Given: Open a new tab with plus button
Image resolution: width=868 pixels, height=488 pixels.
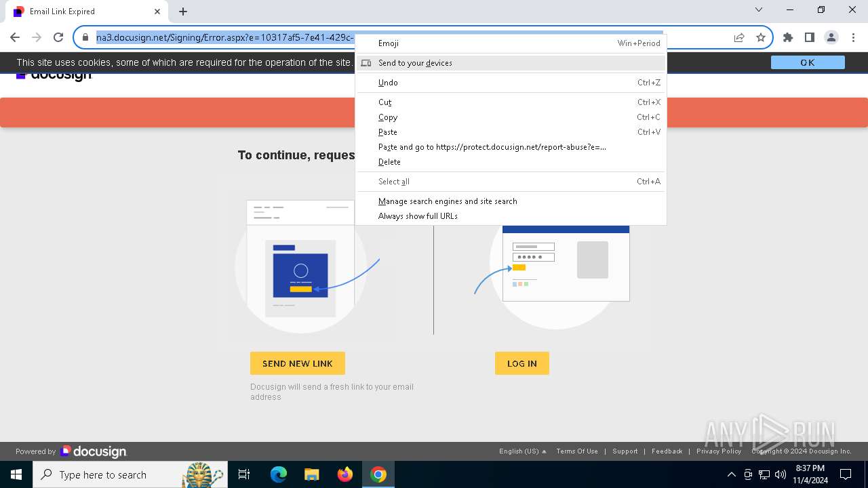Looking at the screenshot, I should (x=183, y=12).
